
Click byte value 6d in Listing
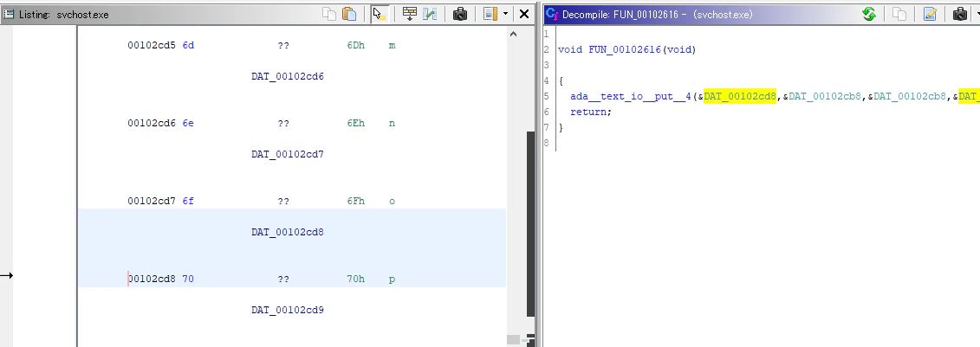[x=188, y=45]
